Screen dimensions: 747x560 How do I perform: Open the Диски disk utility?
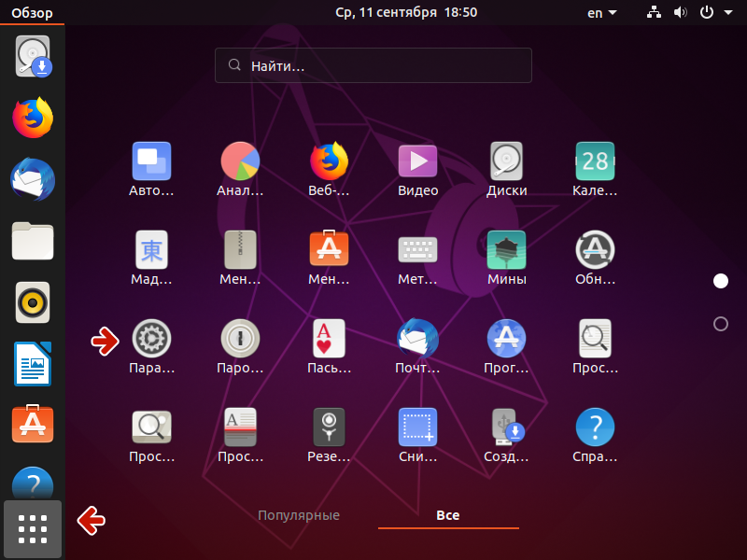click(x=506, y=161)
